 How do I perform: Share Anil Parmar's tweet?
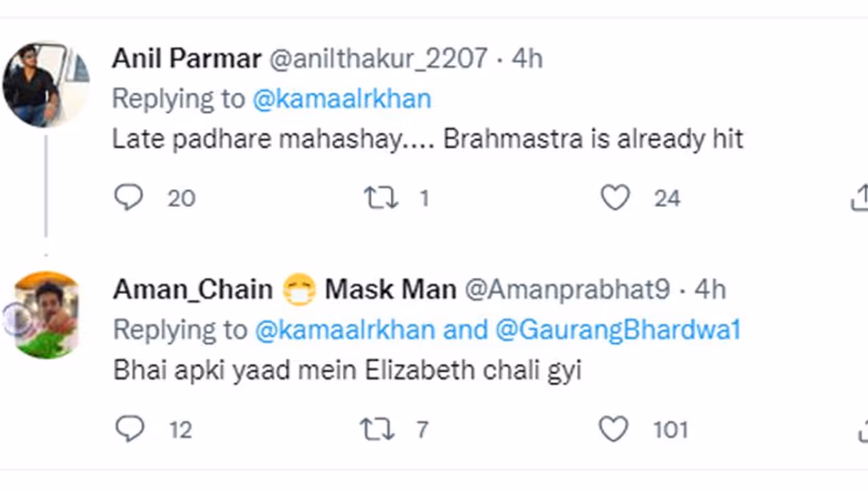click(x=860, y=198)
